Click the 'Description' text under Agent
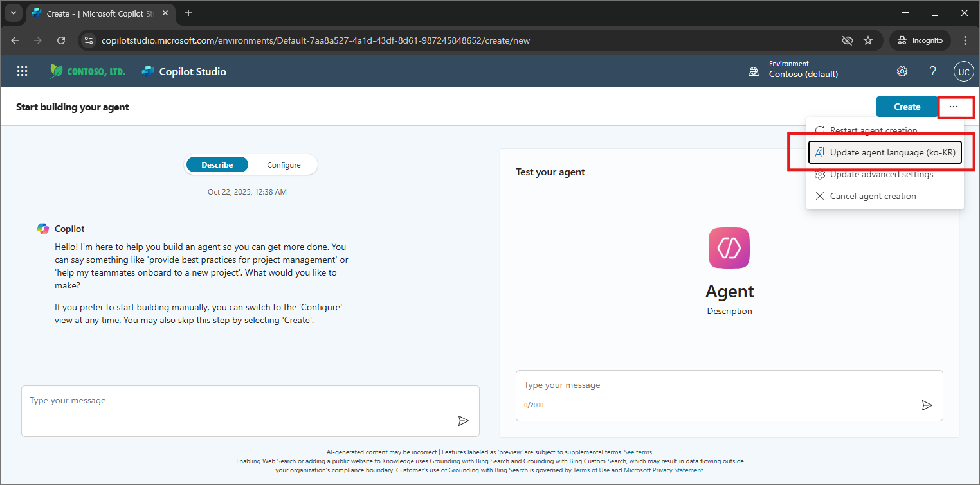Image resolution: width=980 pixels, height=485 pixels. tap(729, 311)
